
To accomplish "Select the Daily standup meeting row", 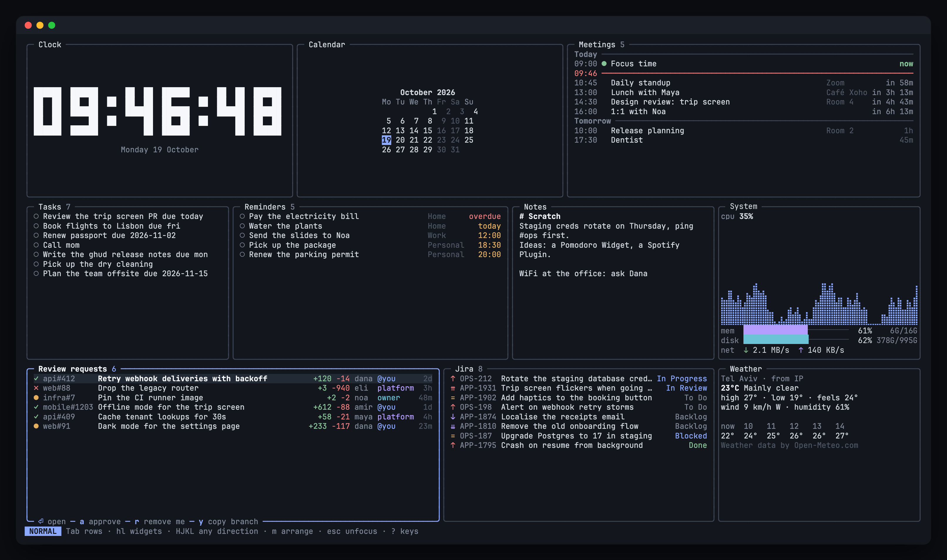I will (743, 83).
